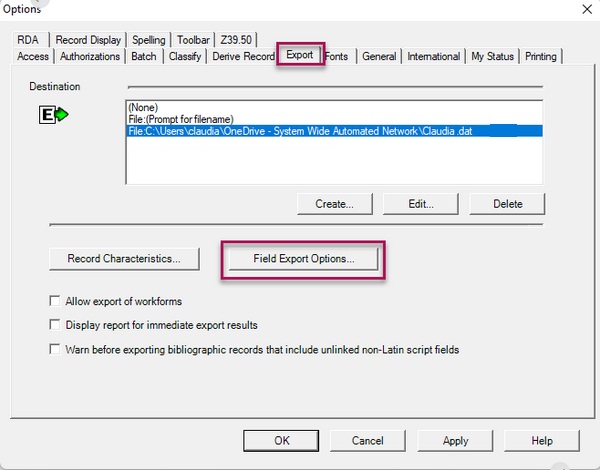Screen dimensions: 600x470
Task: Go to the Printing tab
Action: [541, 56]
